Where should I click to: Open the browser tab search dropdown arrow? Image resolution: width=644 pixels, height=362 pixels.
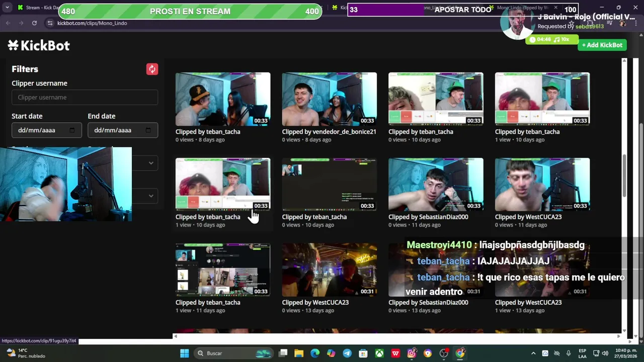[7, 8]
